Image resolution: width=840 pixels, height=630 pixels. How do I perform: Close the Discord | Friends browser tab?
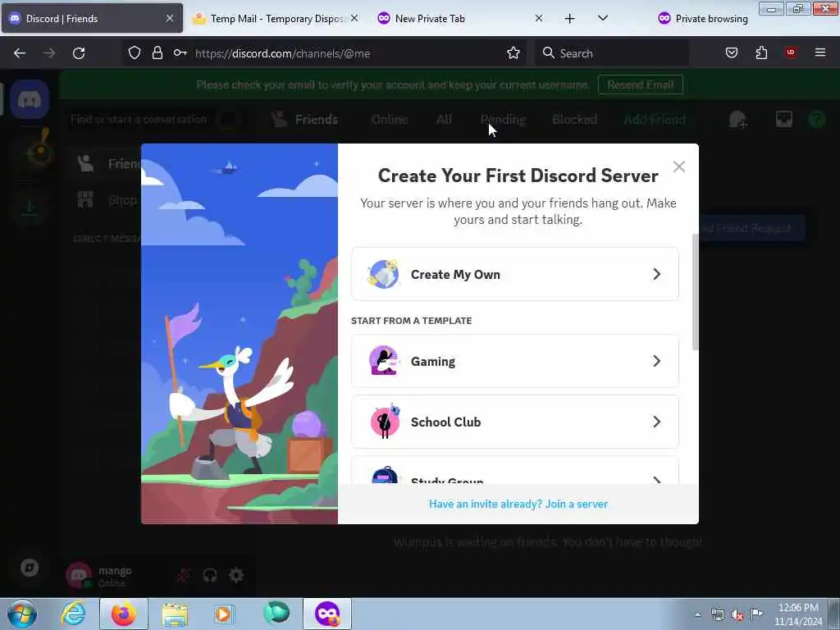point(169,19)
